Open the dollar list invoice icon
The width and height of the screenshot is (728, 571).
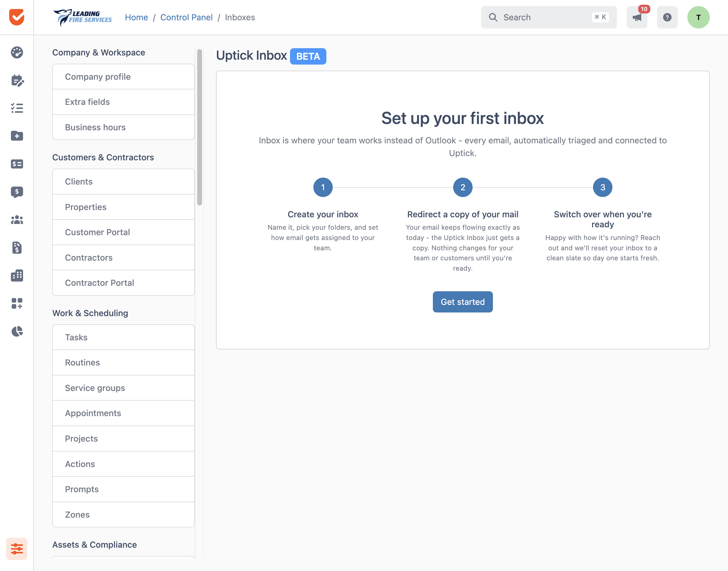click(x=17, y=164)
